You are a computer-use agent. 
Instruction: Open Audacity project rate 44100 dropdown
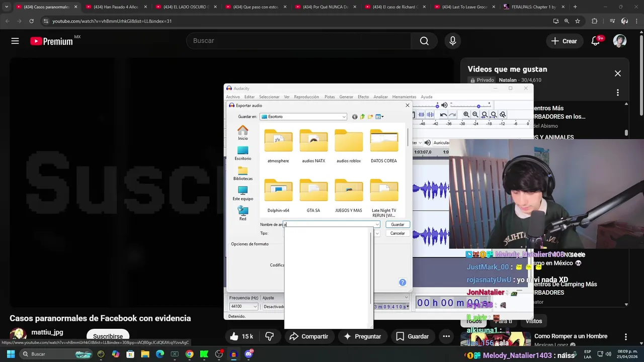pyautogui.click(x=244, y=307)
